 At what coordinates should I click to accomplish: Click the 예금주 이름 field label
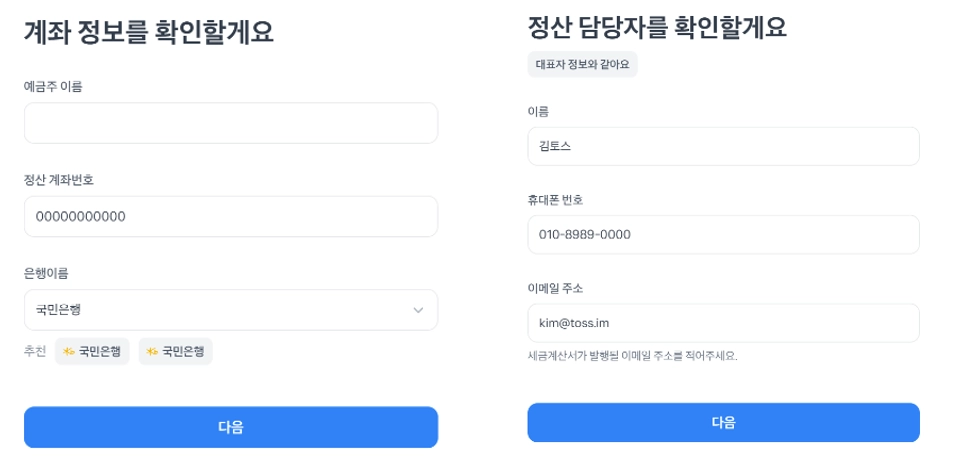(53, 87)
